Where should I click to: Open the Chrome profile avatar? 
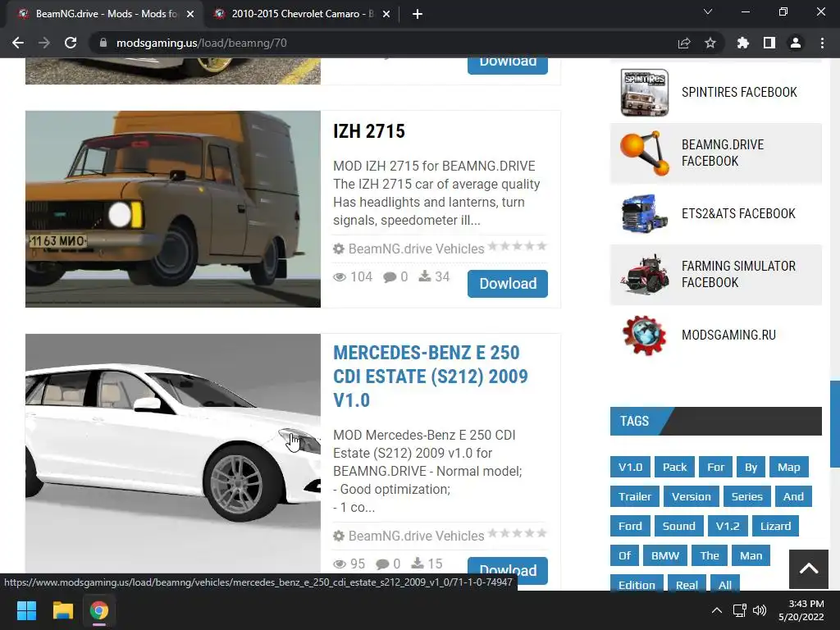[796, 43]
